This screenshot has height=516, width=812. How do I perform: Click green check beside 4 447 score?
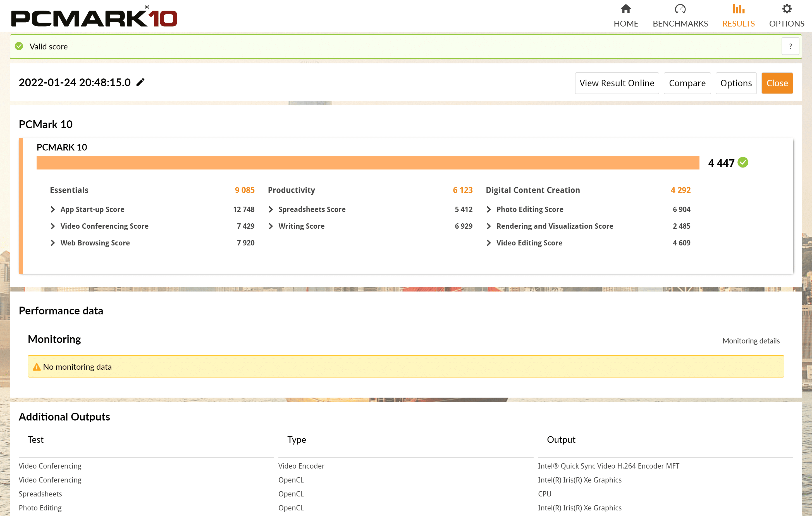coord(743,163)
